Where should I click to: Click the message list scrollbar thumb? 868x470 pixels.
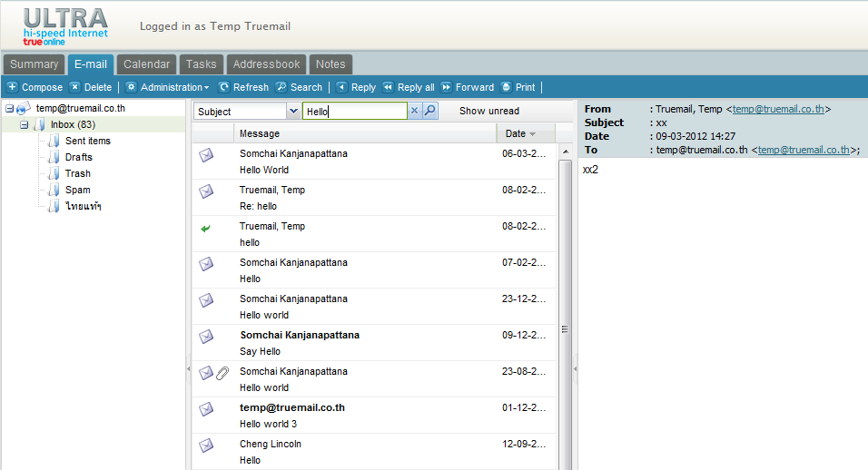point(565,329)
